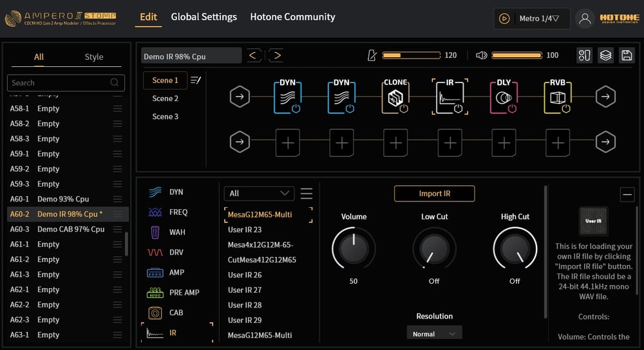
Task: Open drag handle menu for A58-1 Empty
Action: click(117, 109)
